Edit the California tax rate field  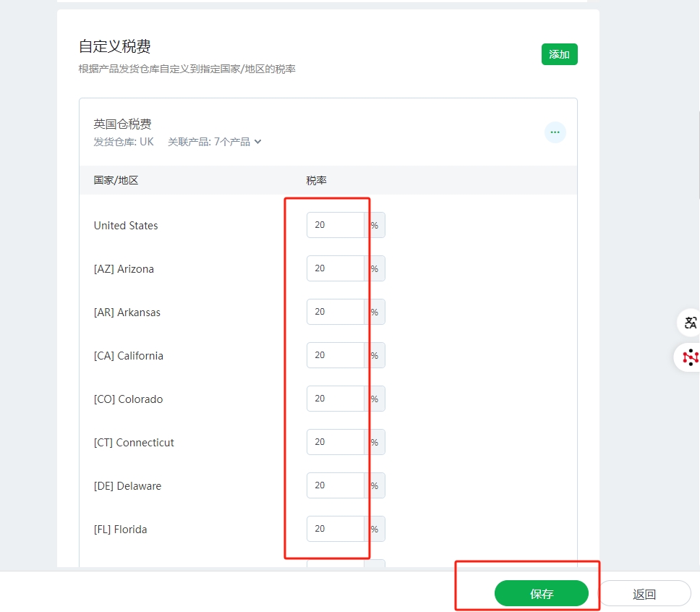(336, 355)
